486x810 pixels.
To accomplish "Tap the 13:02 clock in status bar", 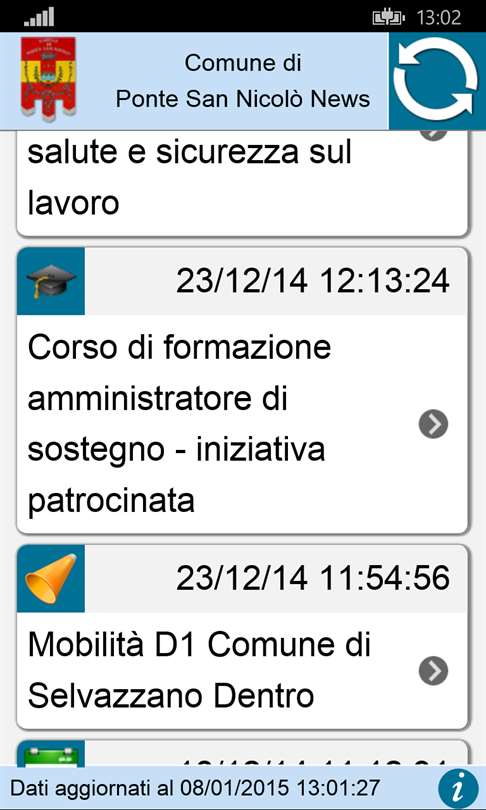I will point(438,18).
